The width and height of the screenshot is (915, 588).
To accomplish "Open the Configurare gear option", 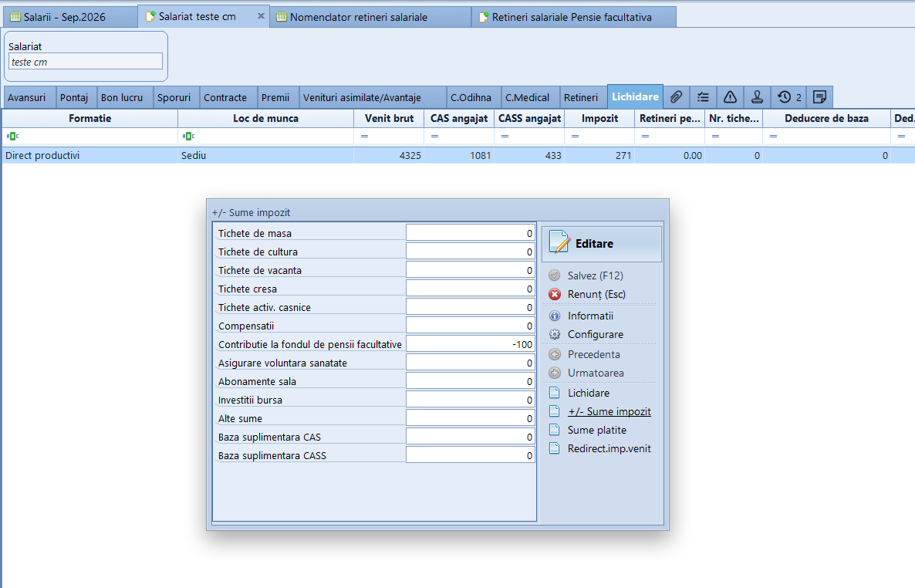I will coord(586,335).
